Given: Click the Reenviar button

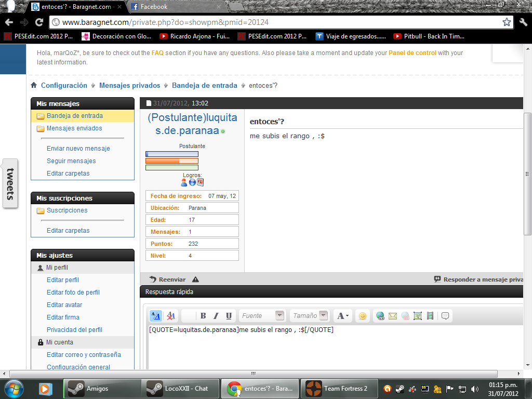Looking at the screenshot, I should pyautogui.click(x=167, y=280).
